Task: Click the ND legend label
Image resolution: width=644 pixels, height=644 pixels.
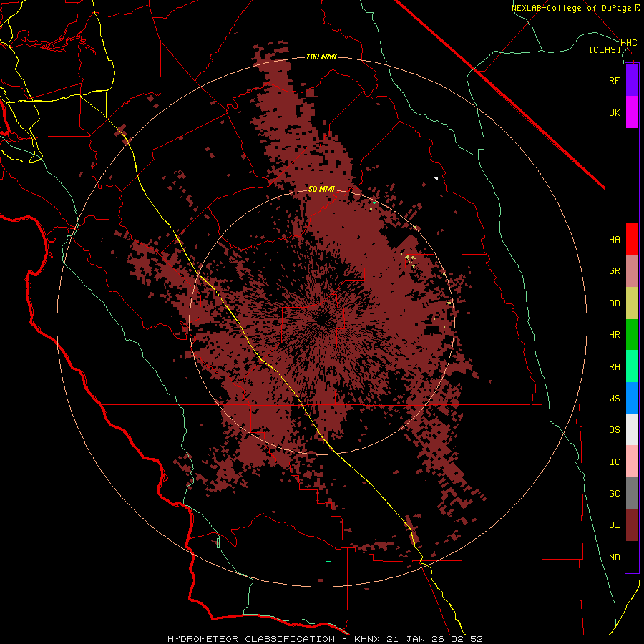Action: (614, 557)
